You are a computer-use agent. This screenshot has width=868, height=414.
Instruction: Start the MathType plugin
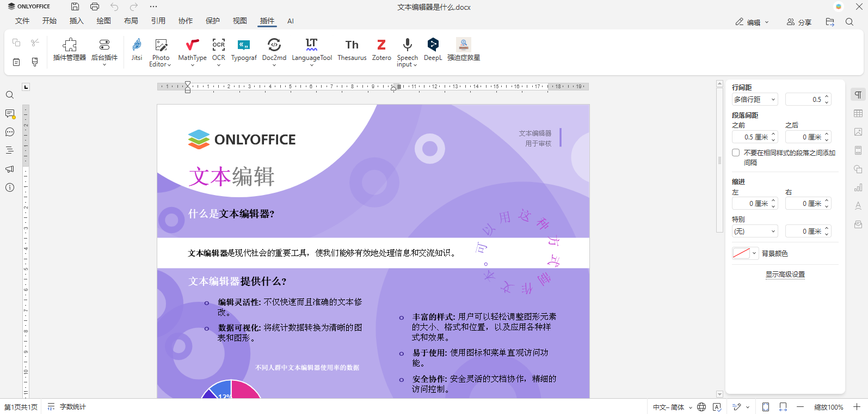coord(192,52)
